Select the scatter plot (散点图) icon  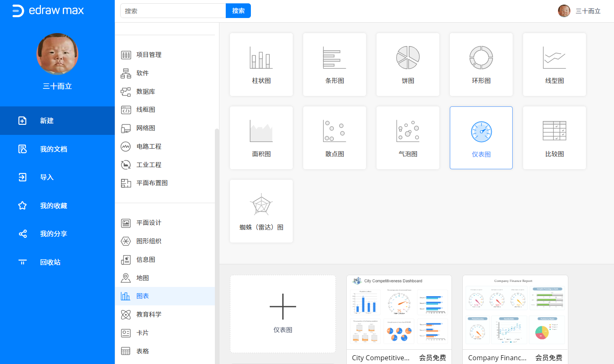coord(334,131)
